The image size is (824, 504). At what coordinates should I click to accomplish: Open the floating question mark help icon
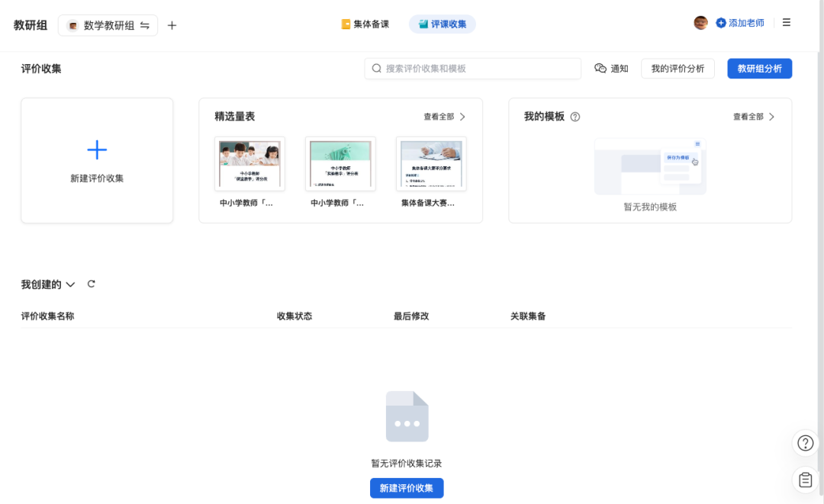[x=806, y=443]
